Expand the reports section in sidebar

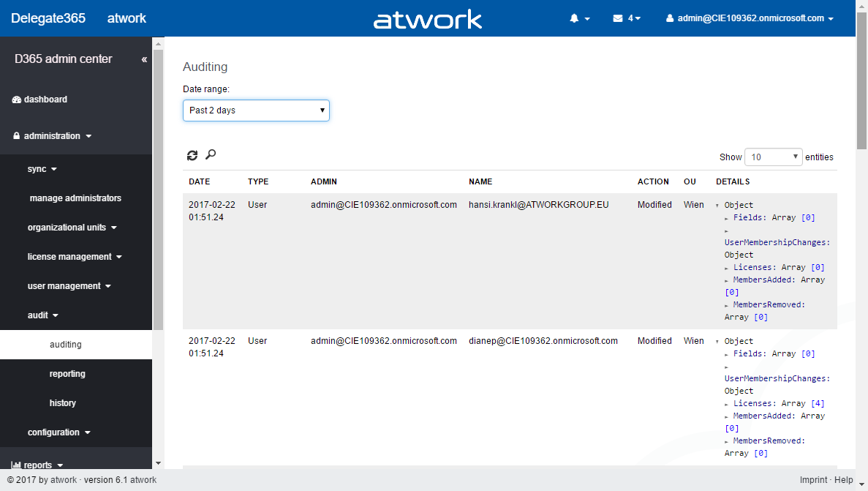[38, 465]
